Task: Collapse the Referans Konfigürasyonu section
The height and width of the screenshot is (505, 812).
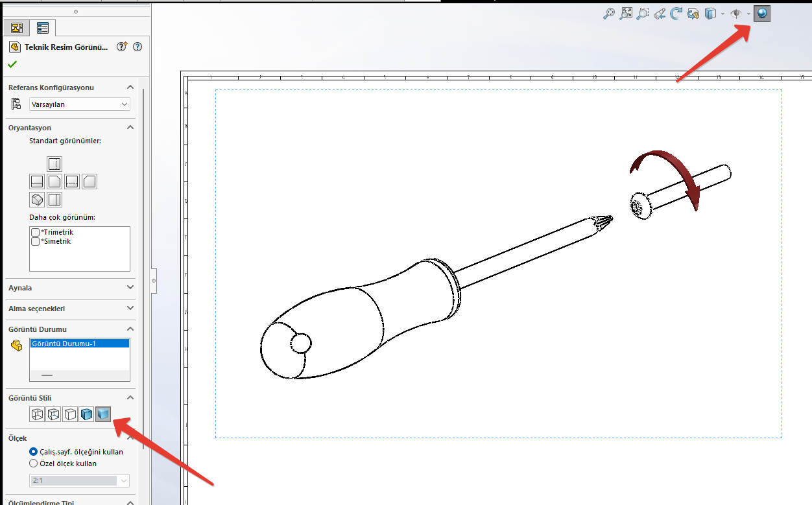Action: pyautogui.click(x=130, y=88)
